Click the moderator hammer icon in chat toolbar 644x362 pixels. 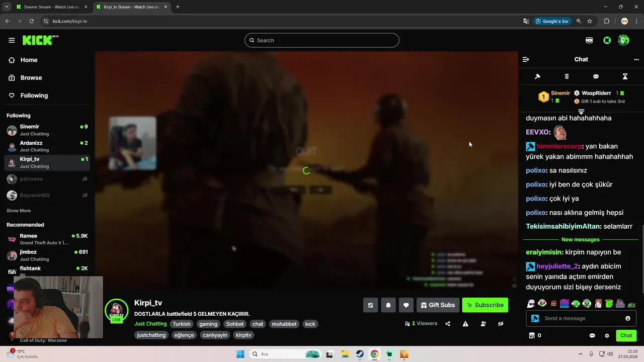coord(537,76)
